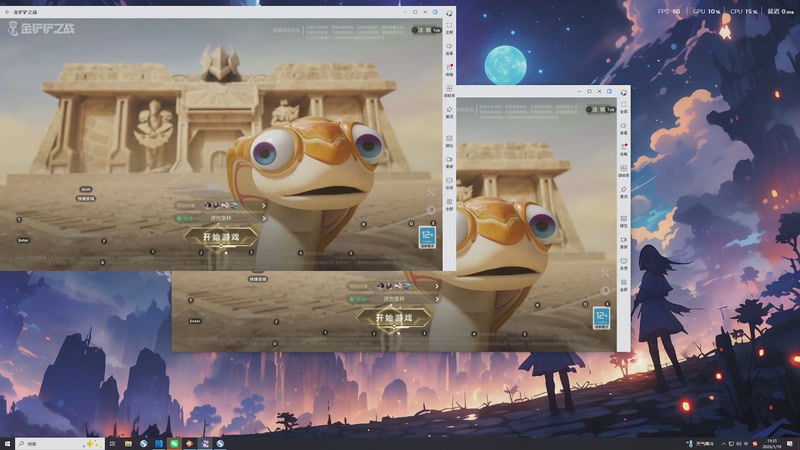Screen dimensions: 800x450
Task: Click the round icon below scissors, front window
Action: (431, 210)
